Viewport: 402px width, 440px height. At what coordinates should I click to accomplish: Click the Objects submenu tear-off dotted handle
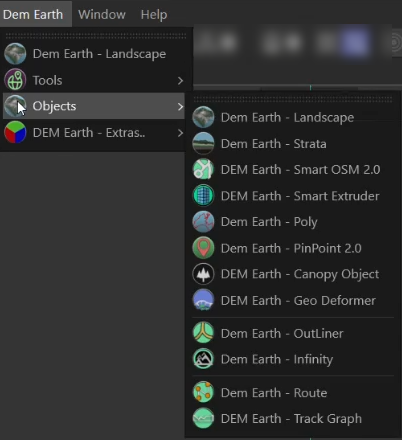tap(293, 99)
